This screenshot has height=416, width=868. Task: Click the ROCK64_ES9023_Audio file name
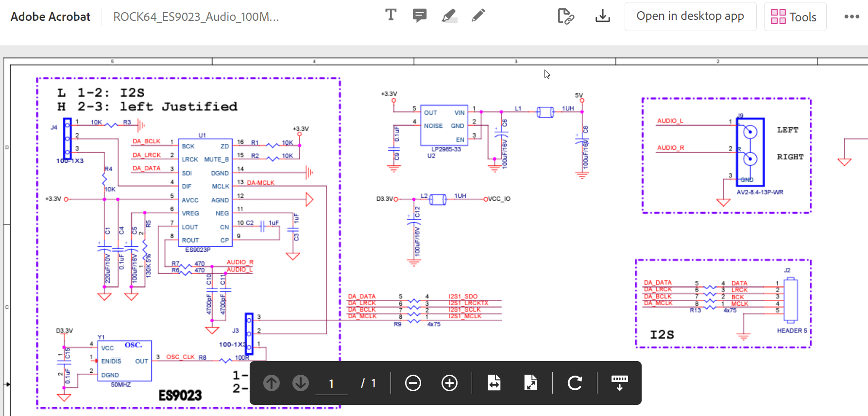(196, 17)
